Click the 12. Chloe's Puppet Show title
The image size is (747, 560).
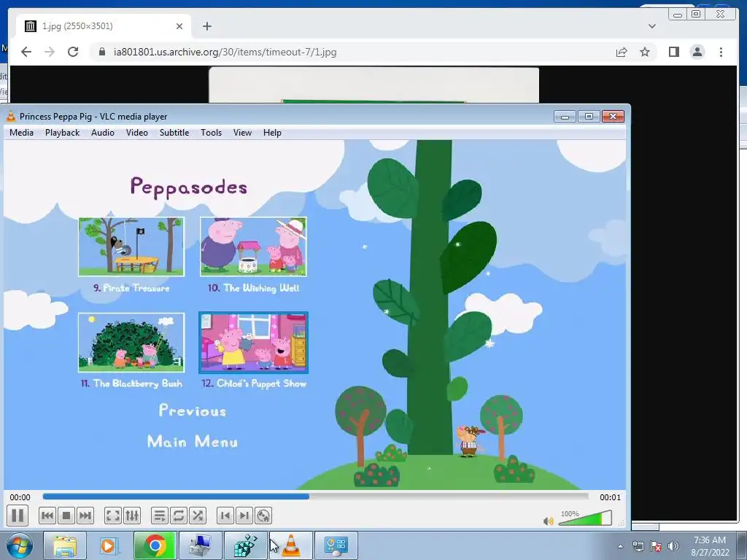(254, 384)
